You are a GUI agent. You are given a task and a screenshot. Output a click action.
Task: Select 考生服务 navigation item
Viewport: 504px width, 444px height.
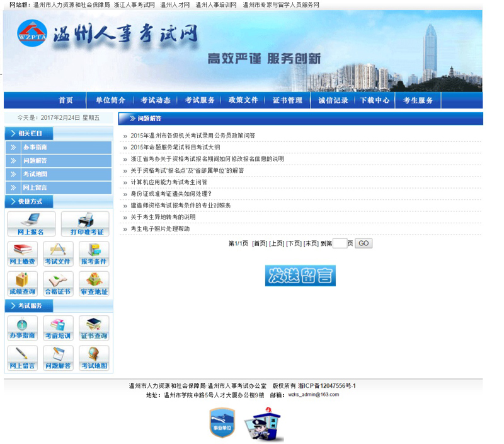[x=418, y=100]
